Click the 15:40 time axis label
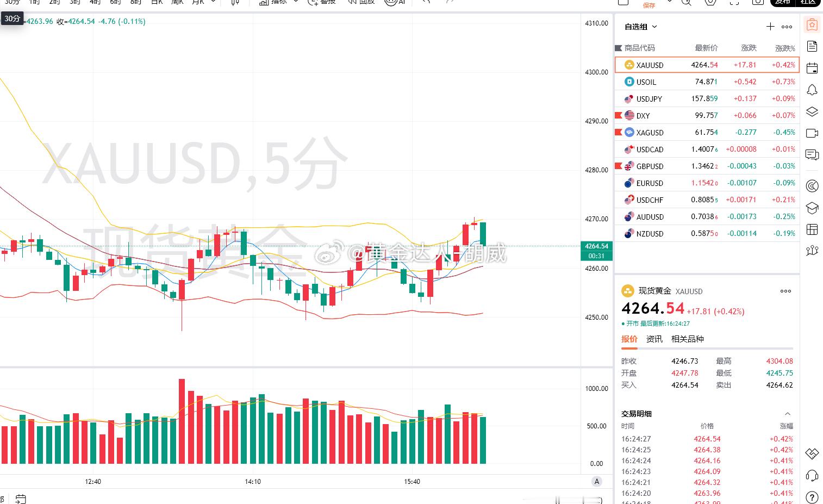This screenshot has width=823, height=504. 412,482
